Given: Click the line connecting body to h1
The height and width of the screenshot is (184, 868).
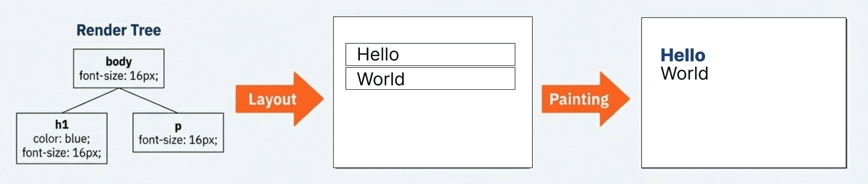Looking at the screenshot, I should point(90,100).
